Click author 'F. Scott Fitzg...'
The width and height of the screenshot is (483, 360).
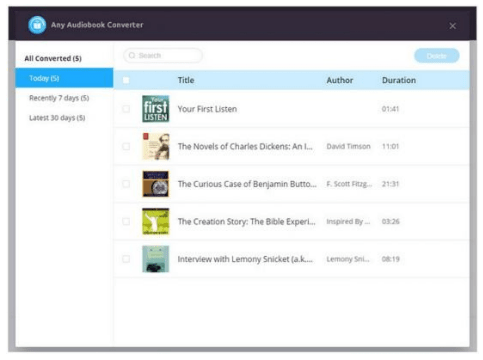click(349, 184)
